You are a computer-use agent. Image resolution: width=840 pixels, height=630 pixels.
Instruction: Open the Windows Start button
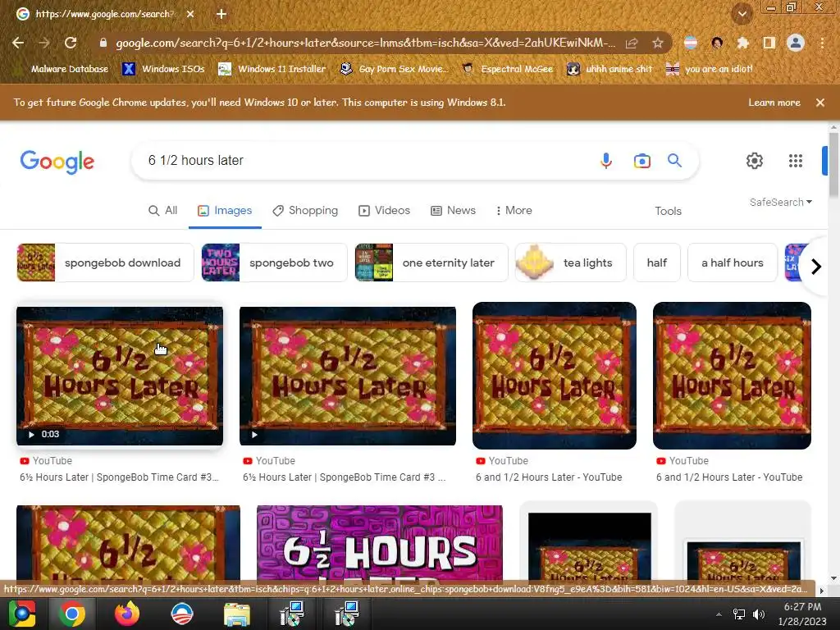coord(21,614)
